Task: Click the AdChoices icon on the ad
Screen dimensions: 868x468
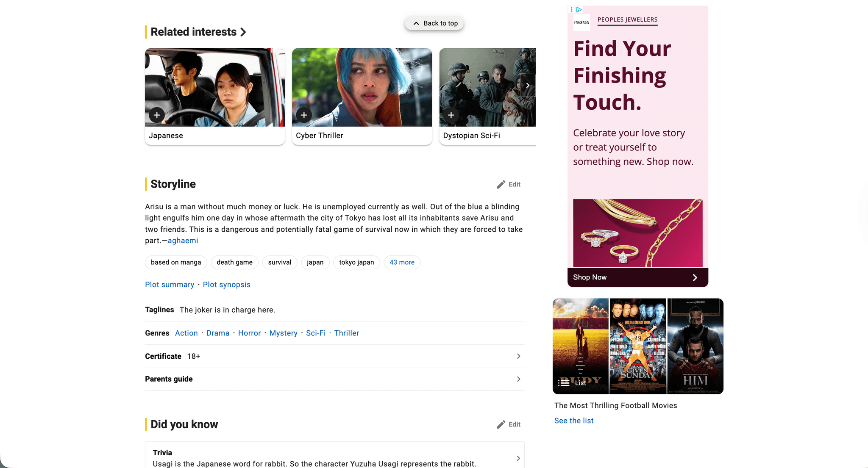Action: tap(579, 9)
